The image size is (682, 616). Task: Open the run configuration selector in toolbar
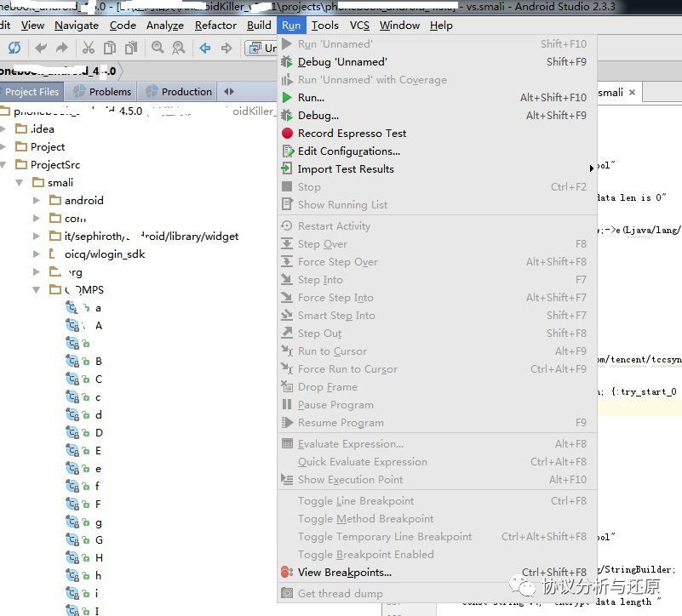[x=261, y=48]
